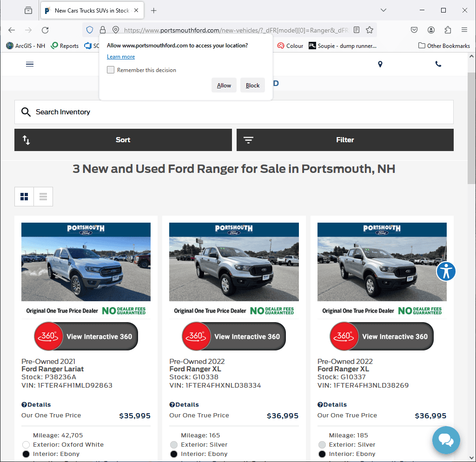The width and height of the screenshot is (476, 462).
Task: Block location access
Action: (252, 86)
